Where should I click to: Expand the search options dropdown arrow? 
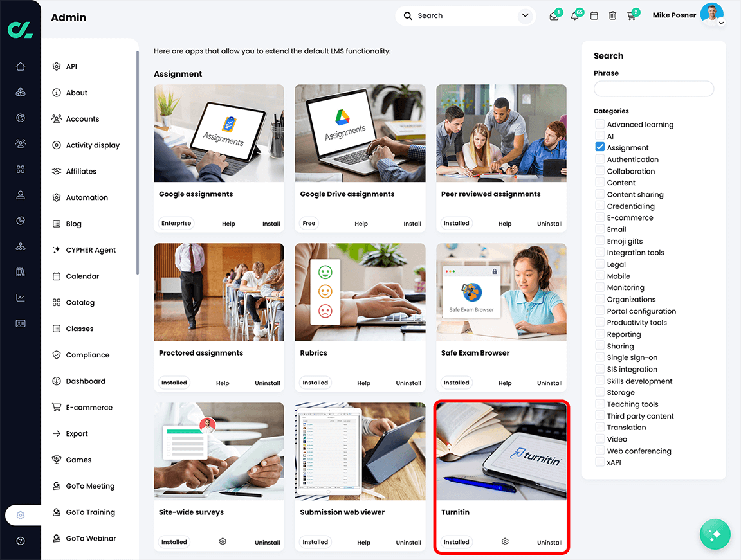point(525,15)
